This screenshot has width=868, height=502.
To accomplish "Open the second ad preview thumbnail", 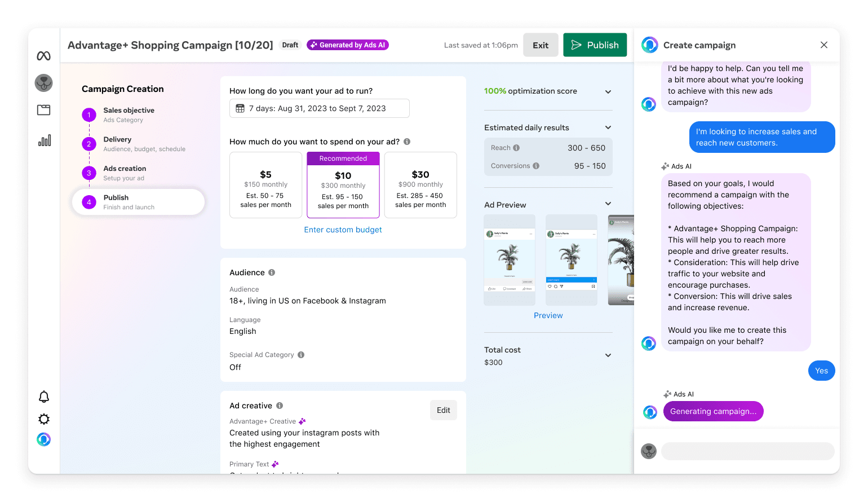I will [x=572, y=260].
